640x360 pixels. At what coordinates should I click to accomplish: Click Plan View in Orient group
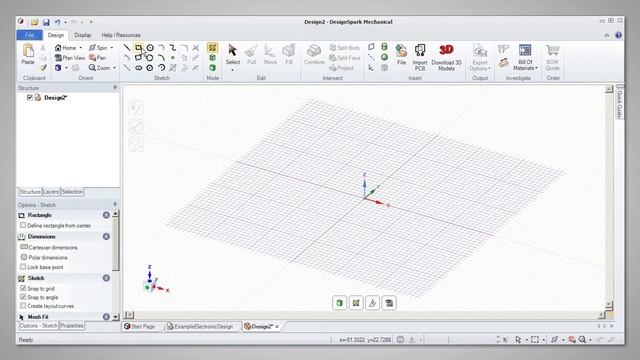click(x=70, y=58)
